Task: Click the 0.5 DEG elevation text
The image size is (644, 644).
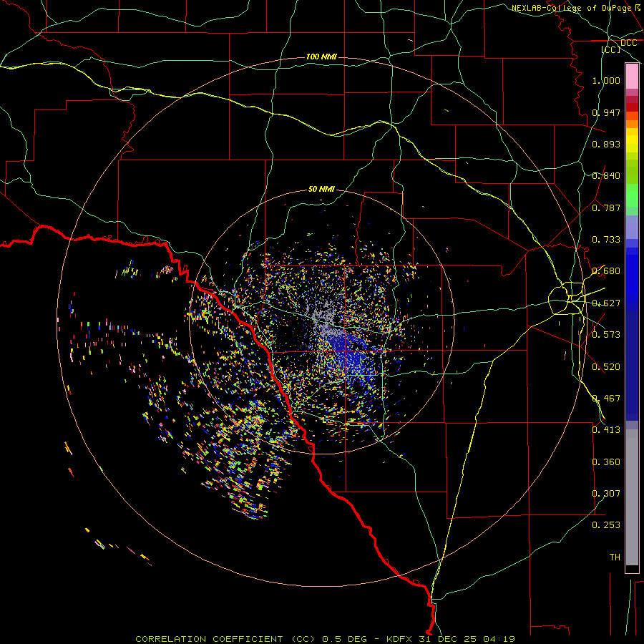Action: coord(343,639)
